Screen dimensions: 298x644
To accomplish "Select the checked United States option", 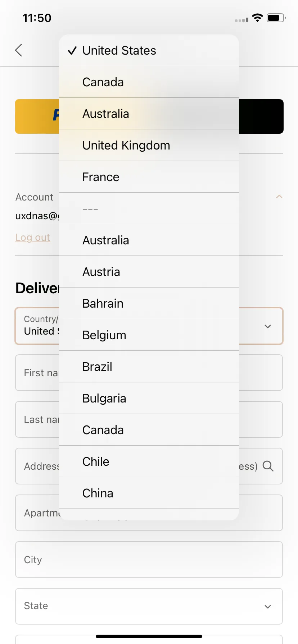I will (149, 50).
